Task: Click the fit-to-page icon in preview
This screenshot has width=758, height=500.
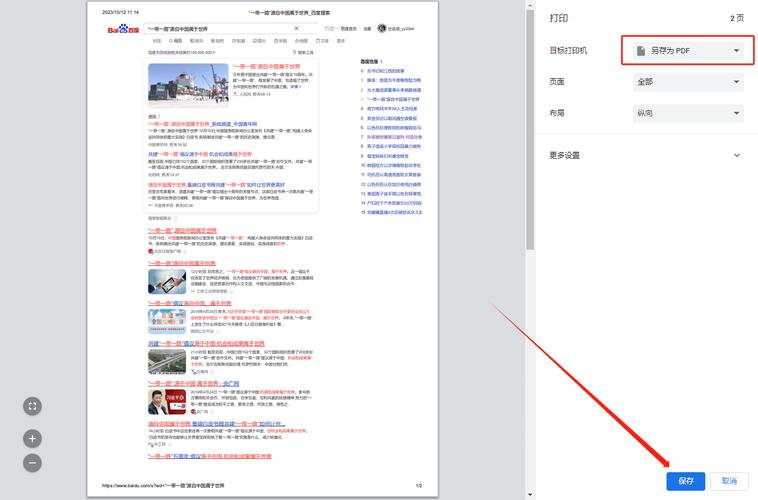Action: click(32, 405)
